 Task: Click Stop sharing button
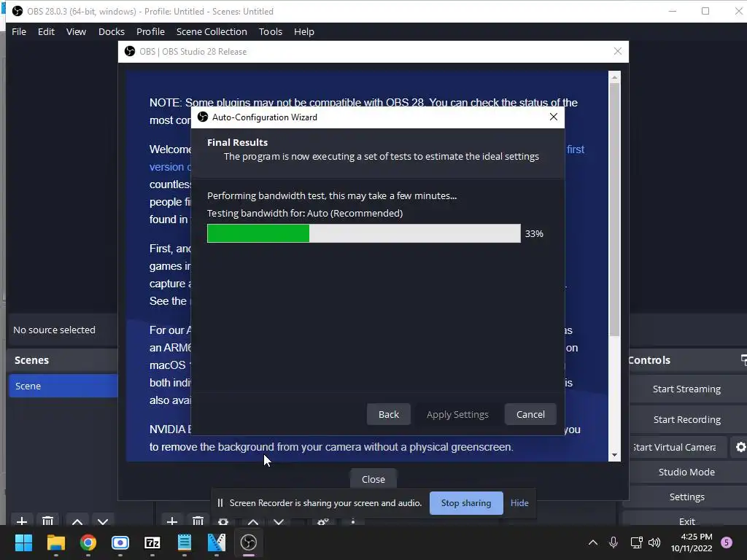[x=466, y=503]
